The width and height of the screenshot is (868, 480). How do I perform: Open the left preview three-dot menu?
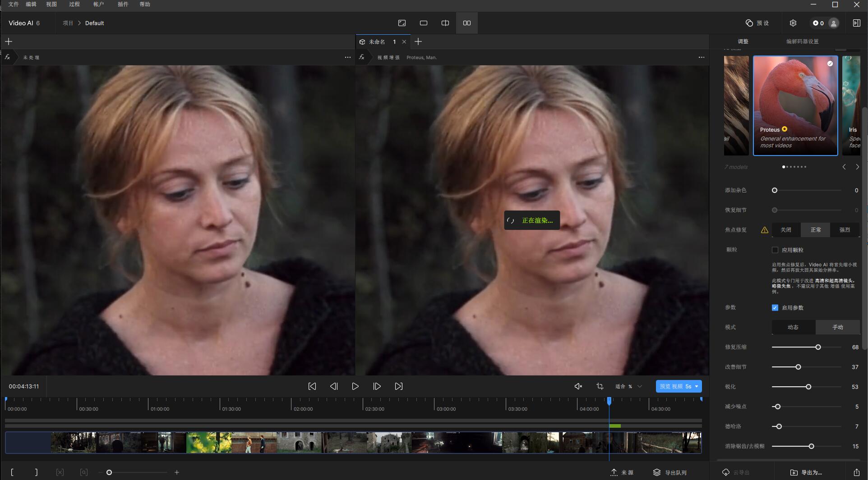pyautogui.click(x=347, y=57)
